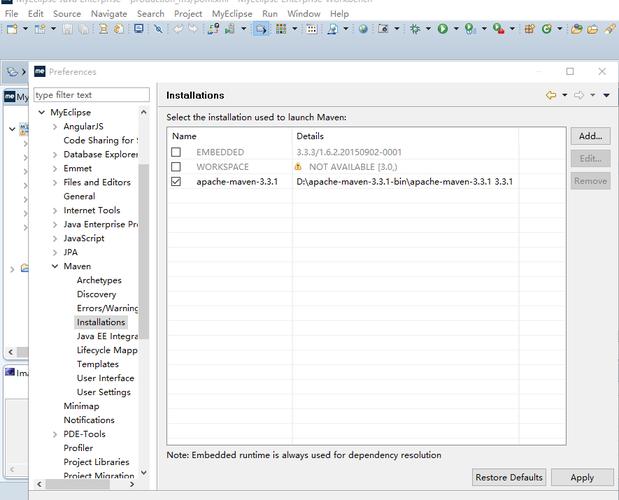Click the camera snapshot toolbar icon
The image size is (619, 500).
click(383, 28)
